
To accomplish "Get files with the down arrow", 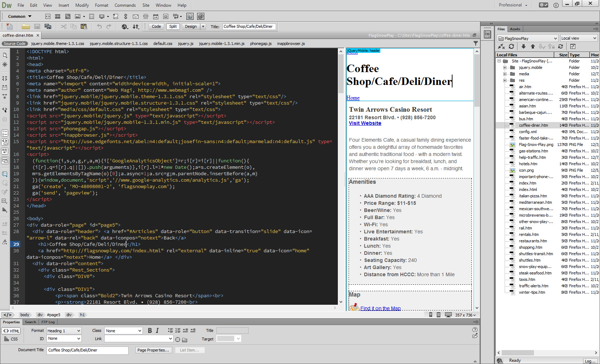I will tap(524, 46).
